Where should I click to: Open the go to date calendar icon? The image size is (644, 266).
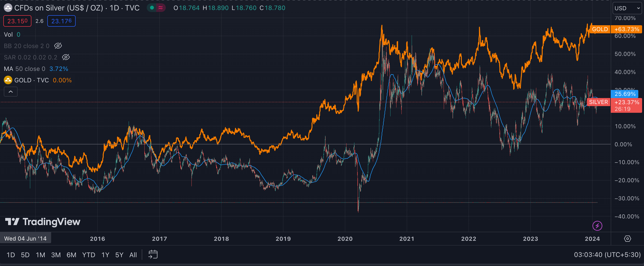tap(153, 255)
